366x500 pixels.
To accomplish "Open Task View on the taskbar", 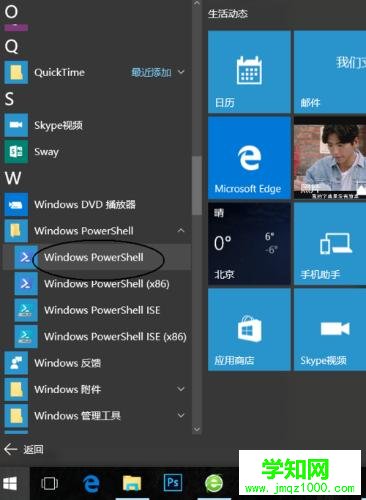I will pos(49,483).
